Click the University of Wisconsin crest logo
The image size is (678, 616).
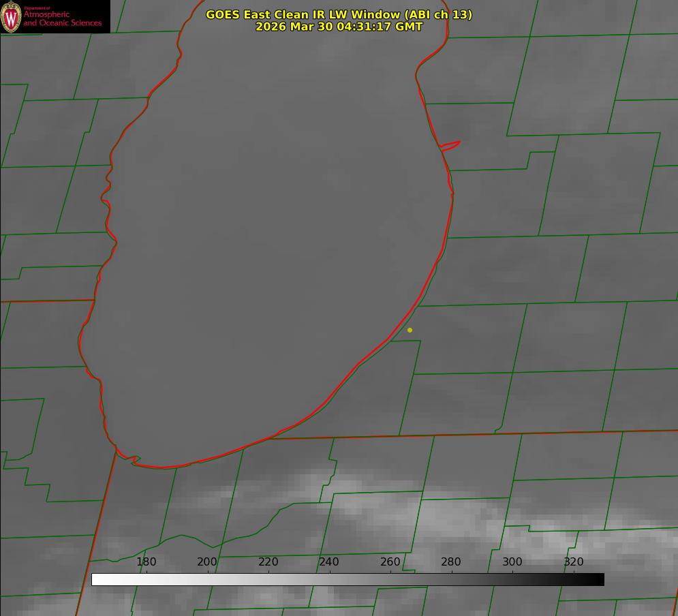pos(11,16)
